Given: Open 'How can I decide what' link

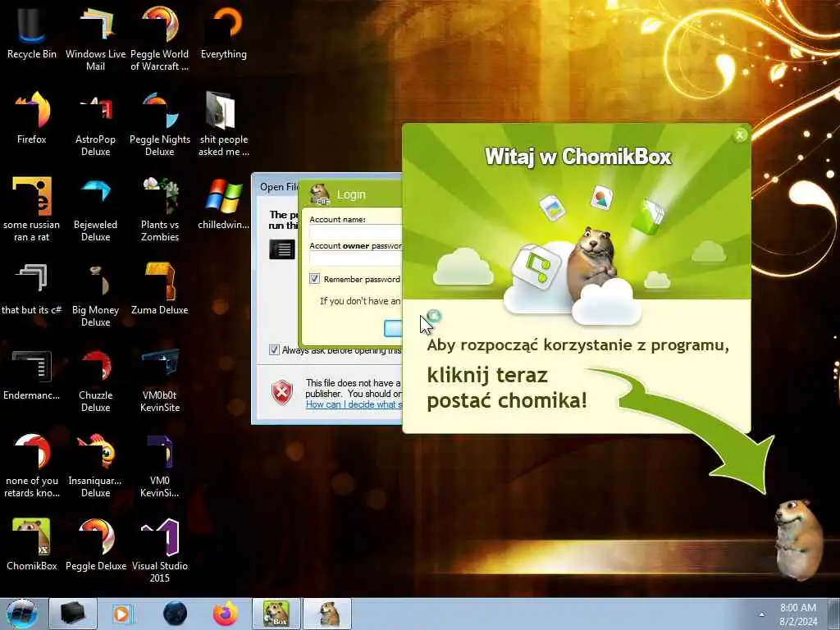Looking at the screenshot, I should click(354, 404).
